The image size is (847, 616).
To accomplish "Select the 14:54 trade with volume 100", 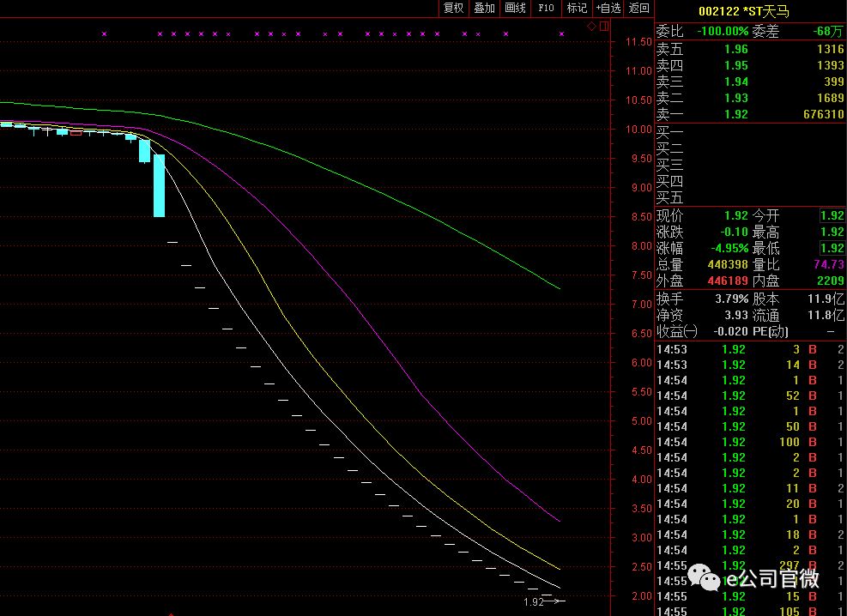I will click(x=750, y=442).
